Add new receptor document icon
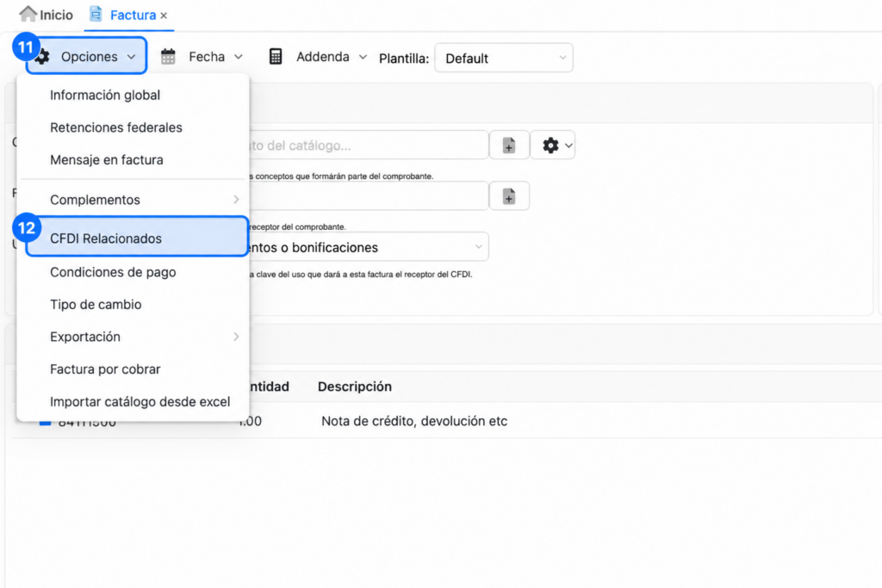 coord(509,196)
